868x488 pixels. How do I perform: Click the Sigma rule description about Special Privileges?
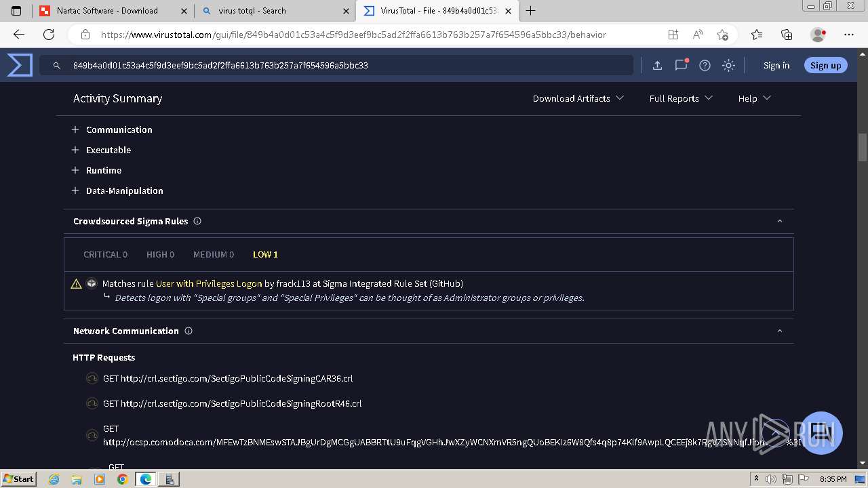pos(349,298)
